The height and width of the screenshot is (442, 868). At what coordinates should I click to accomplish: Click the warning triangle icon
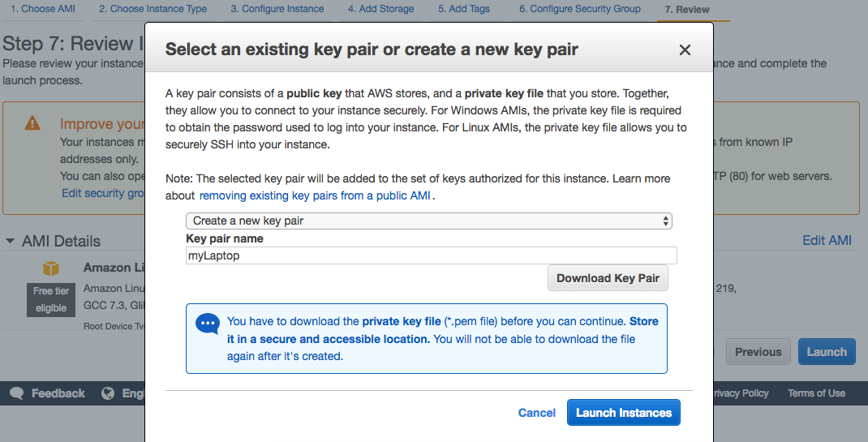click(32, 123)
